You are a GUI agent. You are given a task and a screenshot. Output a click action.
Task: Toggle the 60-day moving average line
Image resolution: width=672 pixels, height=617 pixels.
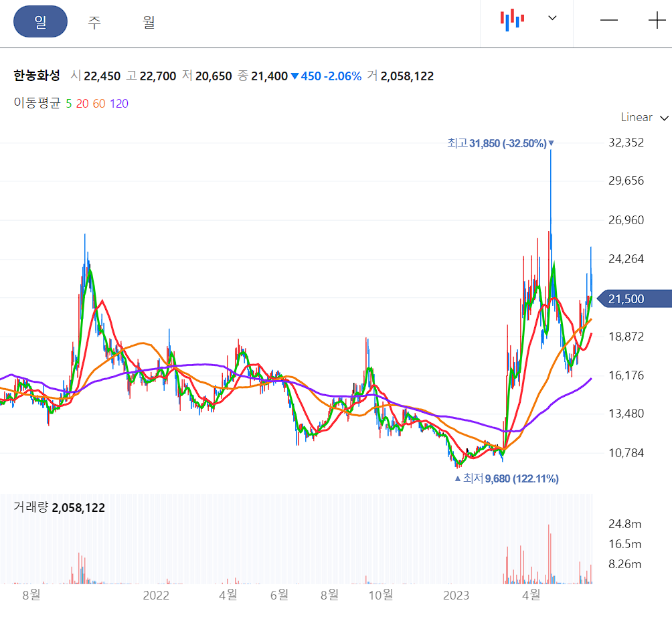[x=99, y=104]
